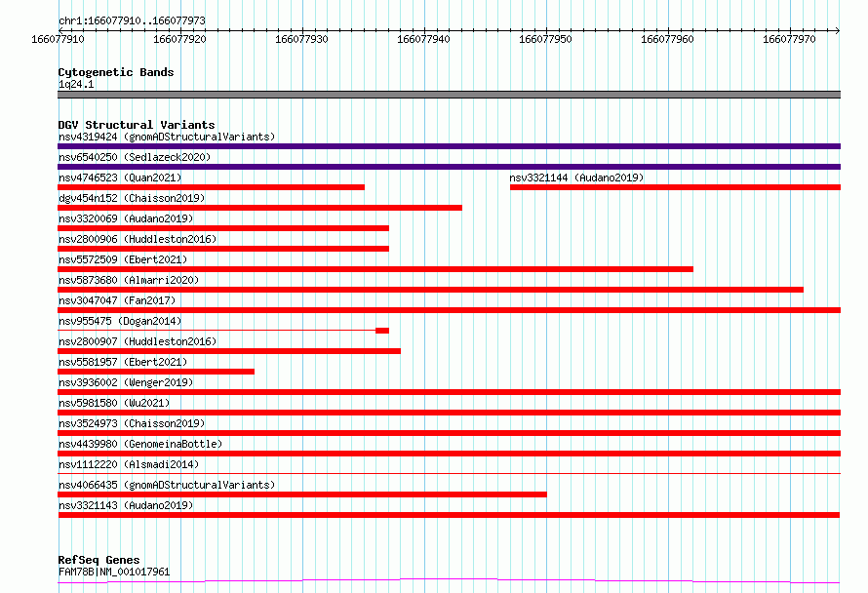Click the chr1:166077910..166077973 region label
Viewport: 868px width, 593px height.
[132, 20]
